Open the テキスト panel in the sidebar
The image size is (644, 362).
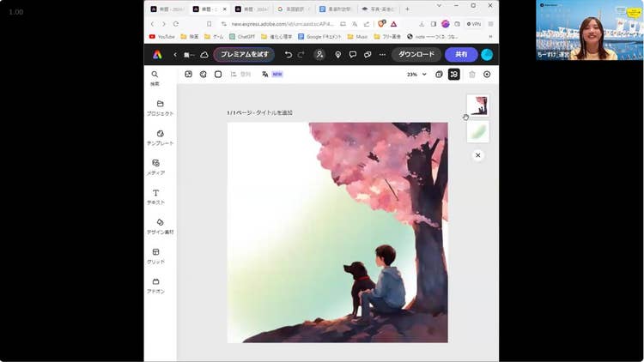[156, 196]
